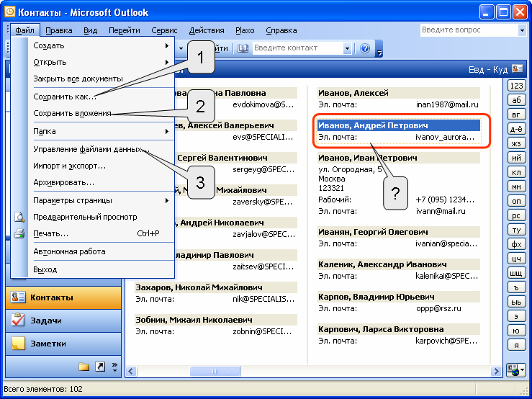Choose Выход to exit Outlook
Viewport: 532px width, 399px height.
click(x=101, y=269)
